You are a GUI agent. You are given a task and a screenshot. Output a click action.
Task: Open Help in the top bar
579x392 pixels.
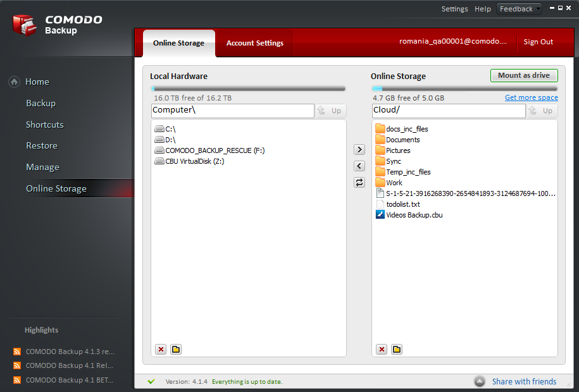(x=483, y=9)
